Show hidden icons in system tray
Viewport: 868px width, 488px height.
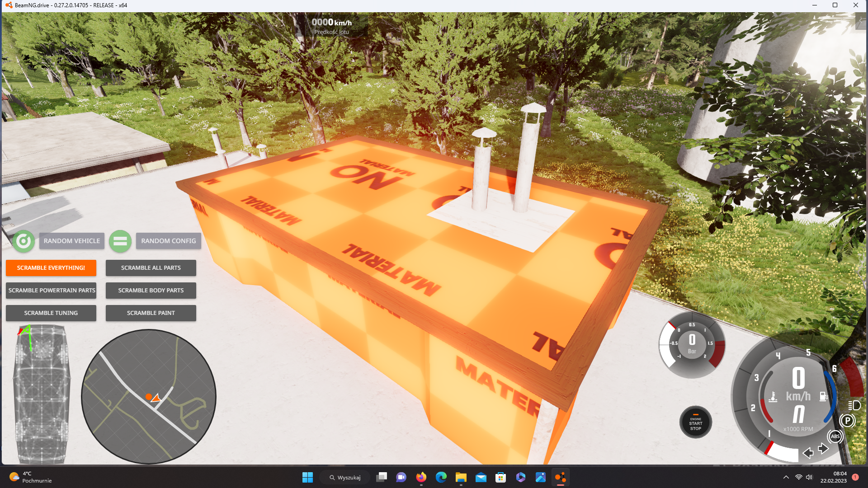point(786,477)
